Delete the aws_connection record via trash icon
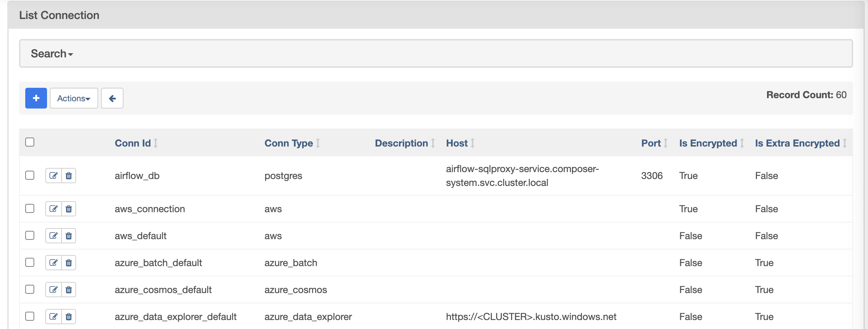Screen dimensions: 868x329 tap(69, 209)
